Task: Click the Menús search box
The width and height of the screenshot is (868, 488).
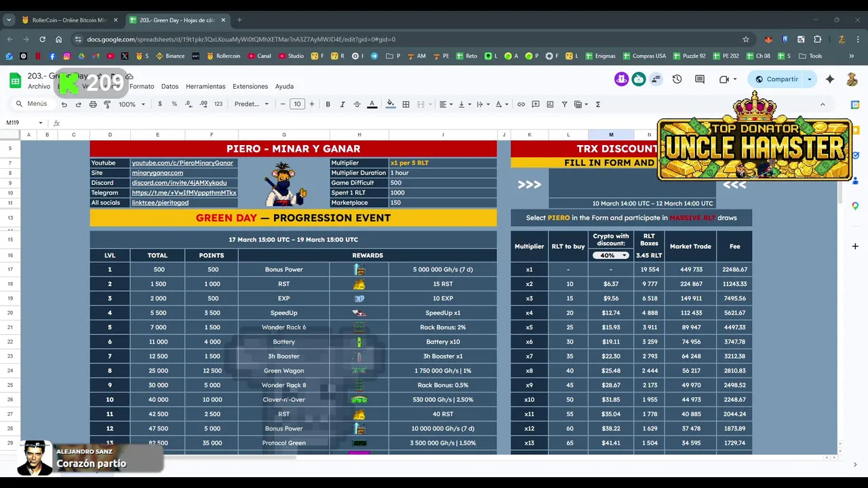Action: pos(32,104)
